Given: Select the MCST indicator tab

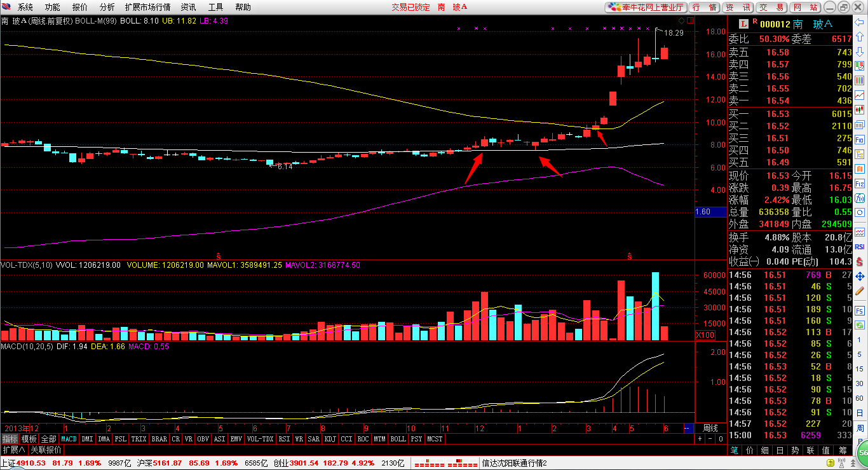Looking at the screenshot, I should click(x=435, y=439).
